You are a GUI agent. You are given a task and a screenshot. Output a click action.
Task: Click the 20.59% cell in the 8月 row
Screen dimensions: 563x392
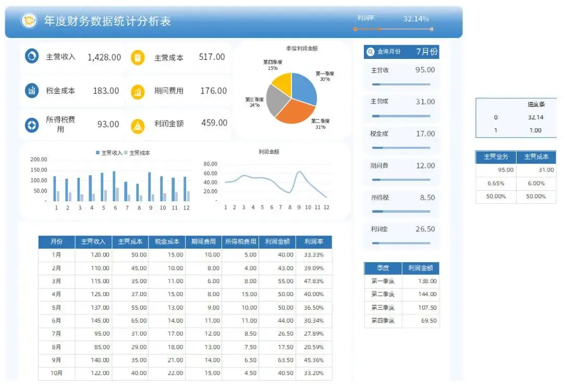314,347
